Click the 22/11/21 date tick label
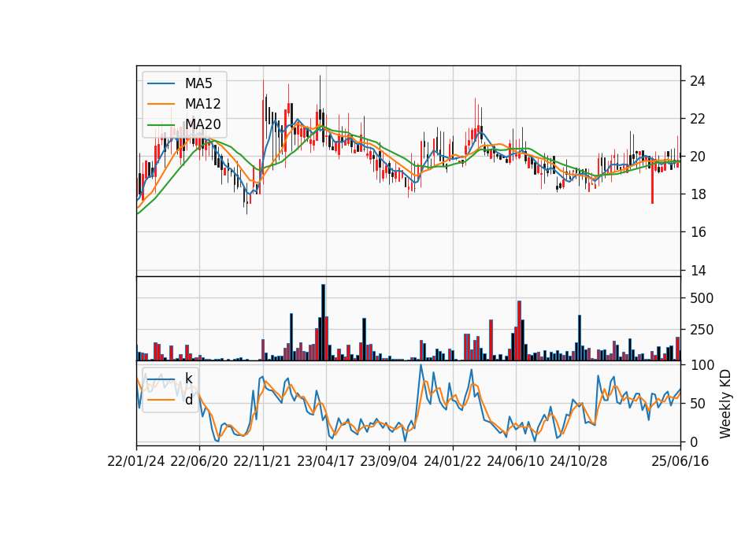Viewport: 756px width, 543px height. [x=262, y=461]
